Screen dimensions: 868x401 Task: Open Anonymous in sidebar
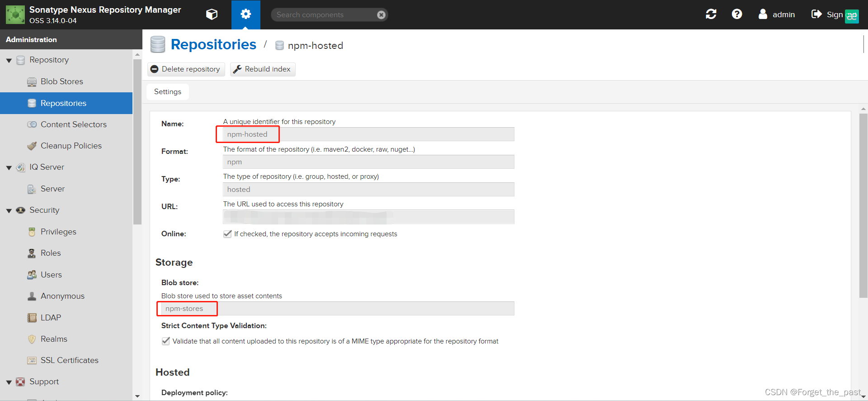tap(66, 296)
